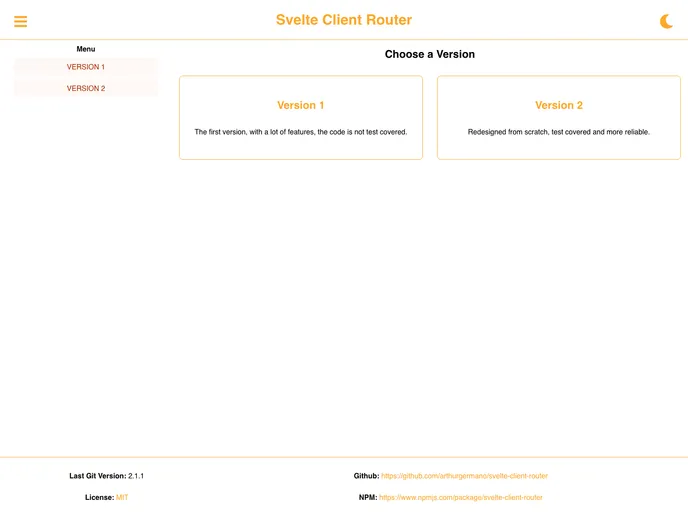
Task: Open VERSION 2 in the sidebar menu
Action: click(86, 88)
